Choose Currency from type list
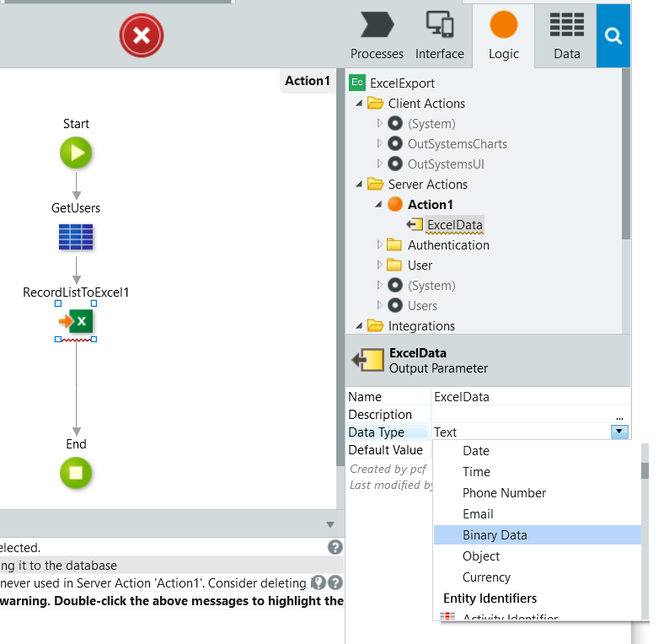The height and width of the screenshot is (644, 664). [486, 577]
